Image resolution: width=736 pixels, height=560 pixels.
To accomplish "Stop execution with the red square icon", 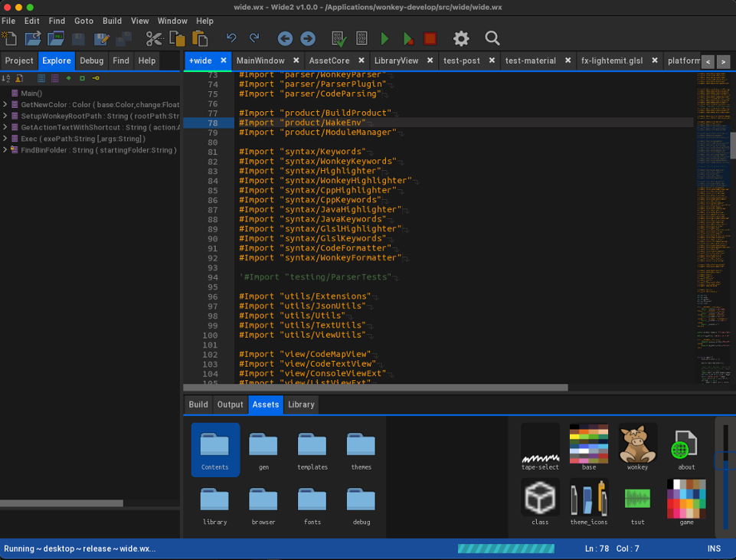I will tap(430, 38).
